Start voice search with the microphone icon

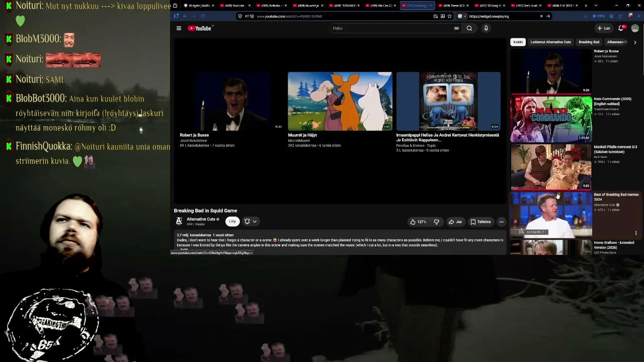(x=486, y=28)
